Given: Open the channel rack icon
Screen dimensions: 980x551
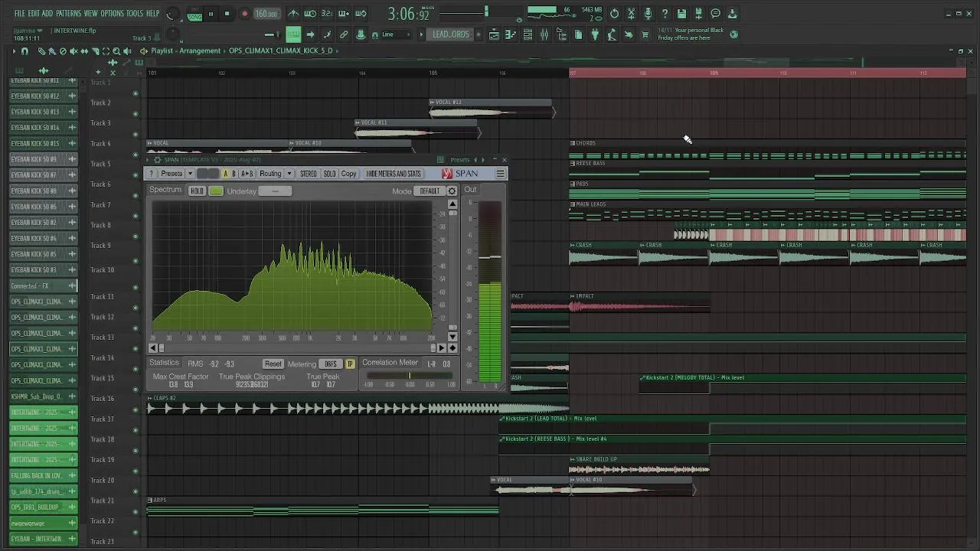Looking at the screenshot, I should point(528,34).
